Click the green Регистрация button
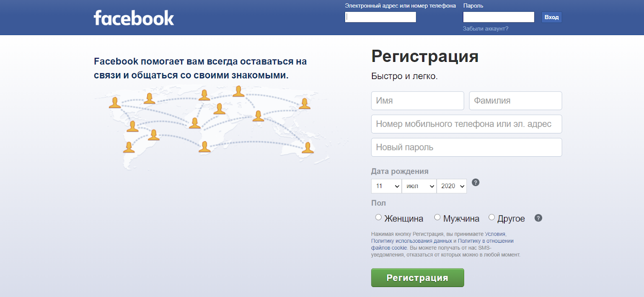This screenshot has height=297, width=644. 417,278
